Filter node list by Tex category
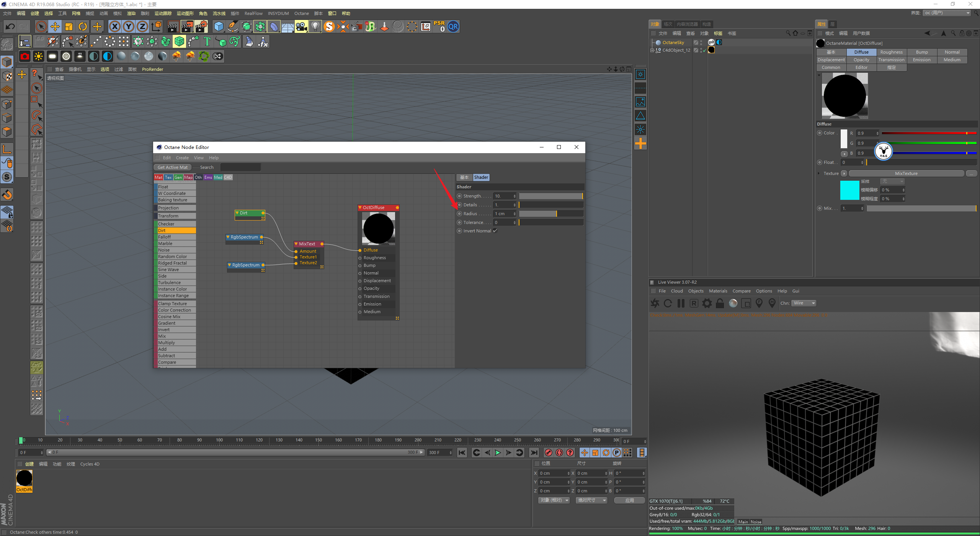The height and width of the screenshot is (536, 980). (x=168, y=177)
